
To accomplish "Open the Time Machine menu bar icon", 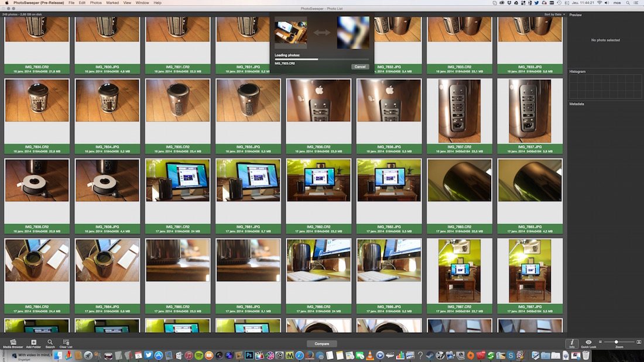I will click(559, 2).
